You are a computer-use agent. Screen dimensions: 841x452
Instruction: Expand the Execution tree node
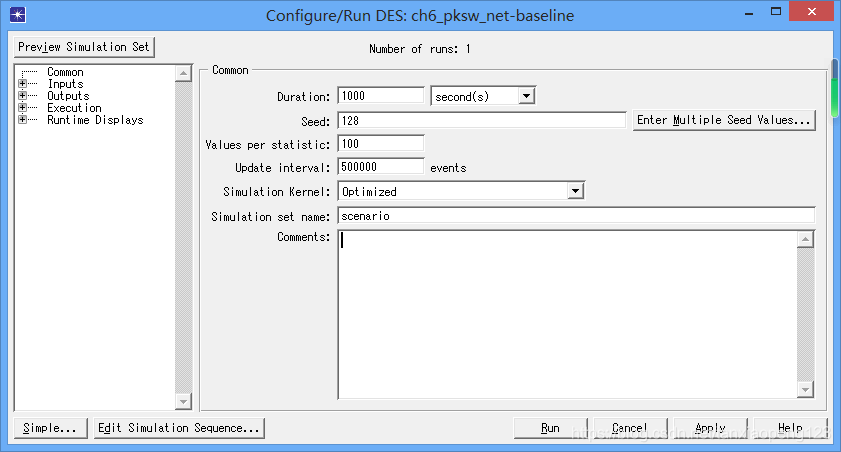pos(23,107)
